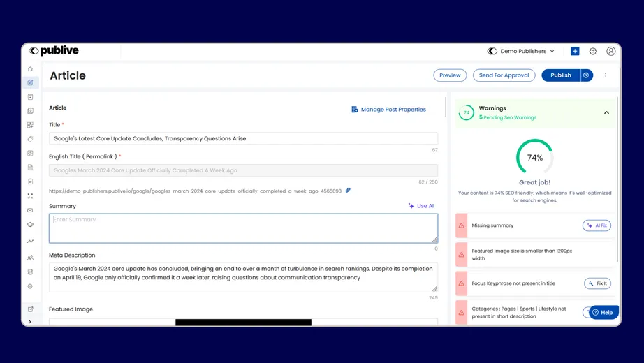Open the Demo Publishers dropdown
The width and height of the screenshot is (644, 363).
click(521, 51)
